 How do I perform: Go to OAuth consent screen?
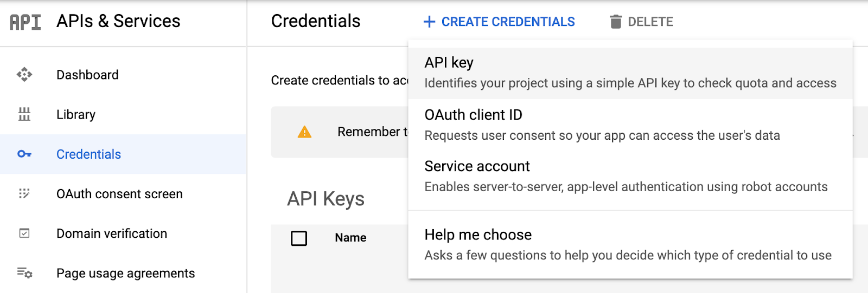[119, 194]
